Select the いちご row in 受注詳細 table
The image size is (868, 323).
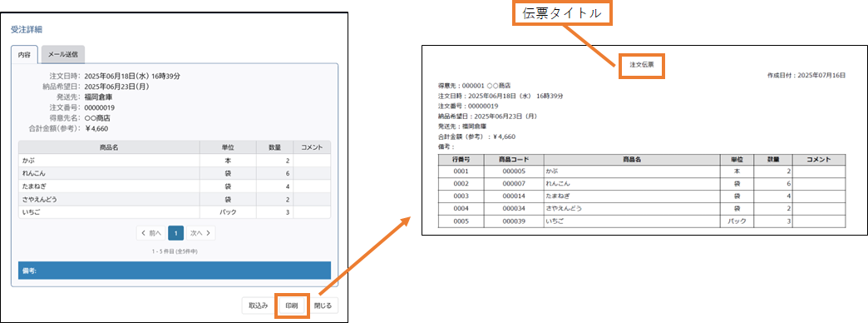tap(175, 212)
